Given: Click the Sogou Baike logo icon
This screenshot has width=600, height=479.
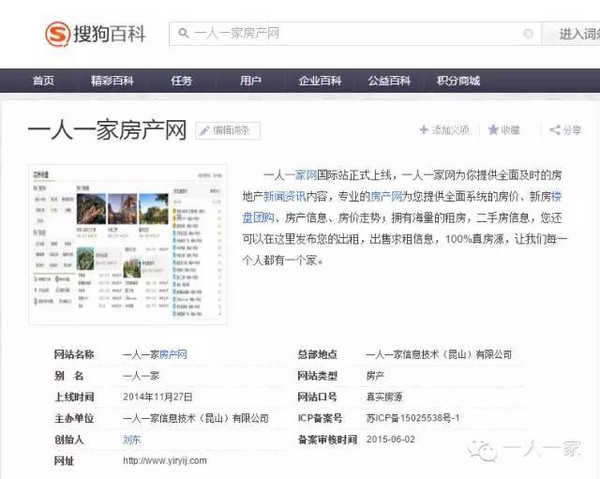Looking at the screenshot, I should click(59, 35).
